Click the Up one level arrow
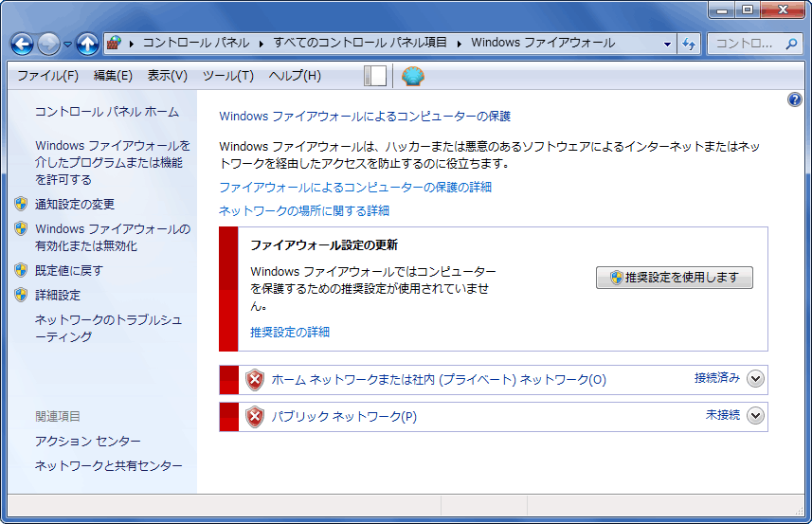The image size is (812, 524). click(87, 44)
